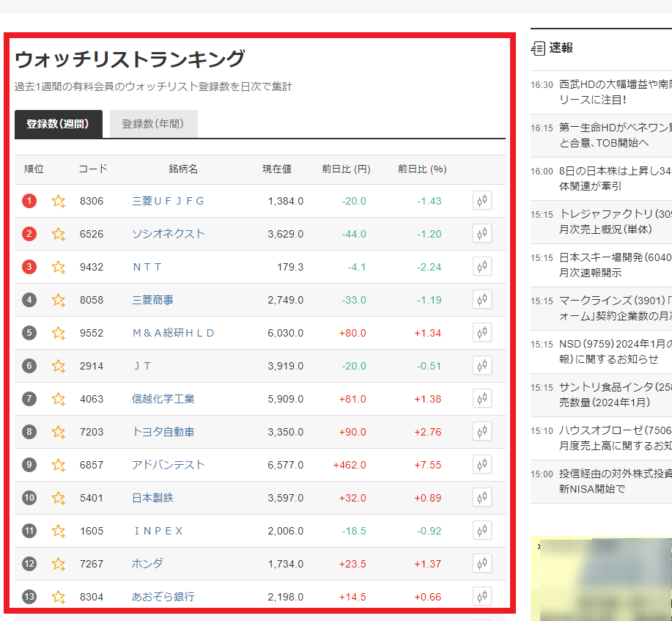Image resolution: width=672 pixels, height=621 pixels.
Task: Star the INPEX row
Action: 59,531
